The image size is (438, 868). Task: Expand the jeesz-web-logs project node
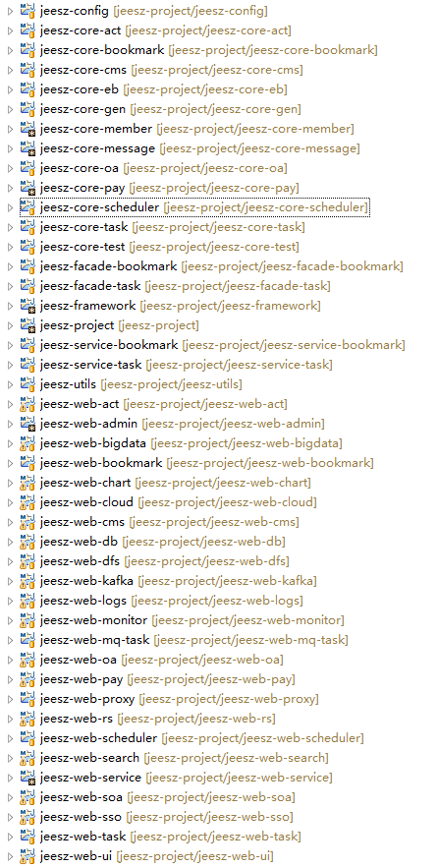click(x=10, y=601)
